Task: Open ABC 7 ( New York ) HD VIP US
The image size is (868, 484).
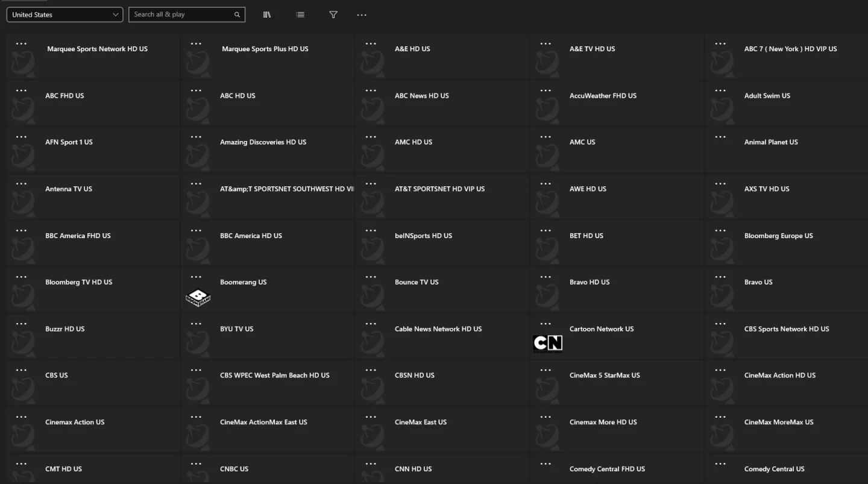Action: pos(791,49)
